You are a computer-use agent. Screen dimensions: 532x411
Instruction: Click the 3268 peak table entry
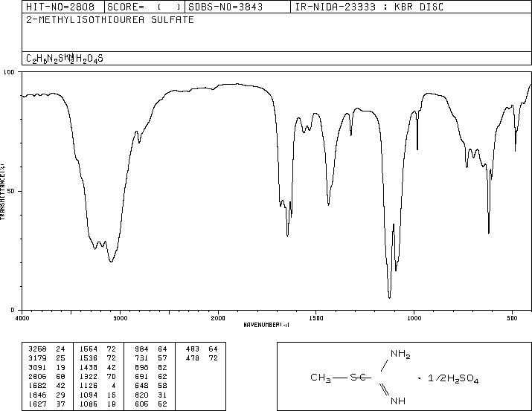46,349
